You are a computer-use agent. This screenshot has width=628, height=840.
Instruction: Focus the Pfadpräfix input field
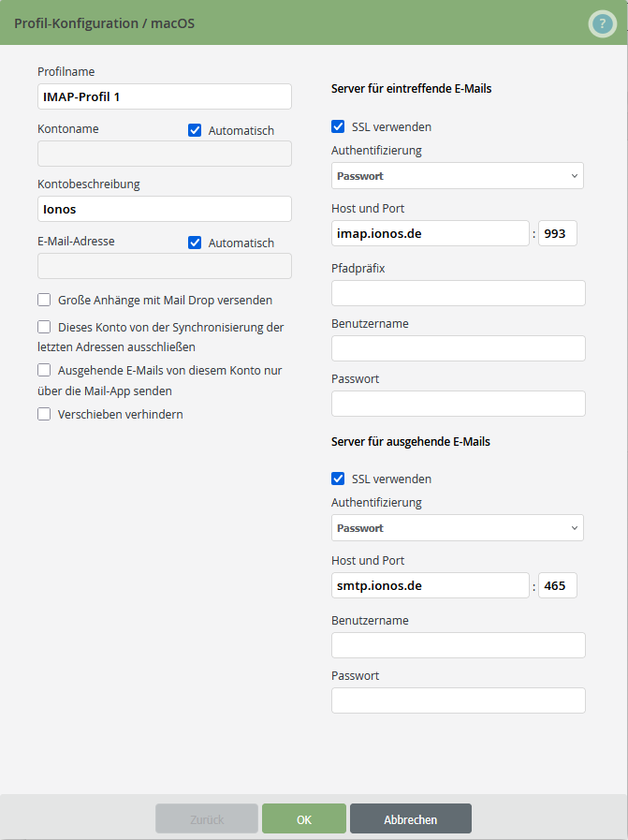coord(458,292)
